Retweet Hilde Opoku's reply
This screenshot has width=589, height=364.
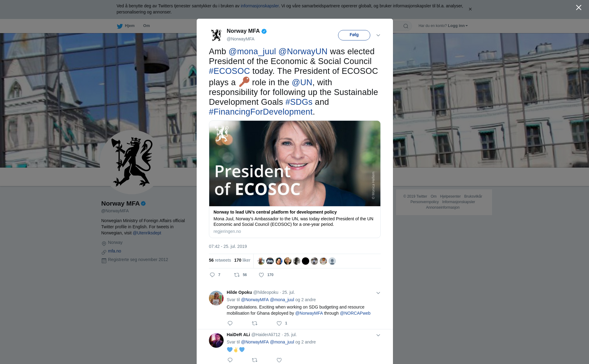[x=255, y=323]
